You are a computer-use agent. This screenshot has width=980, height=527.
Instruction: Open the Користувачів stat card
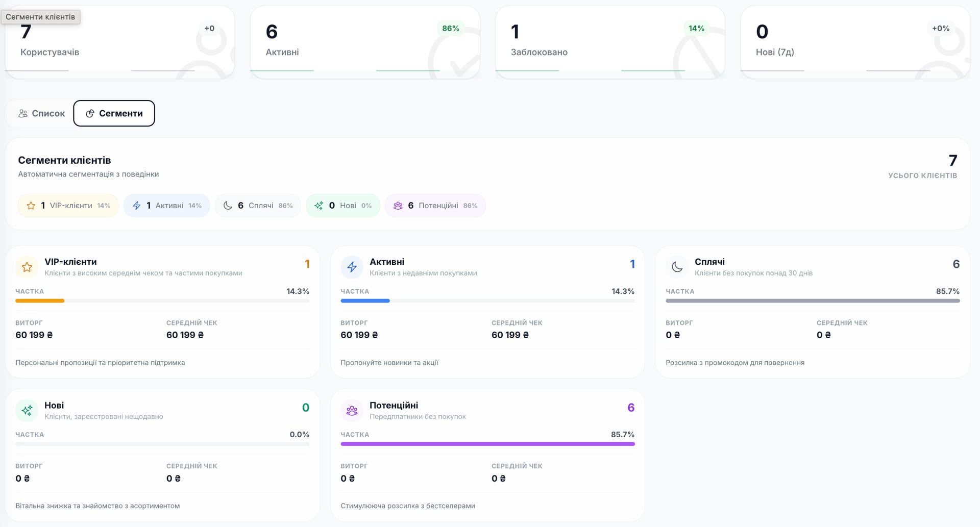pos(119,42)
